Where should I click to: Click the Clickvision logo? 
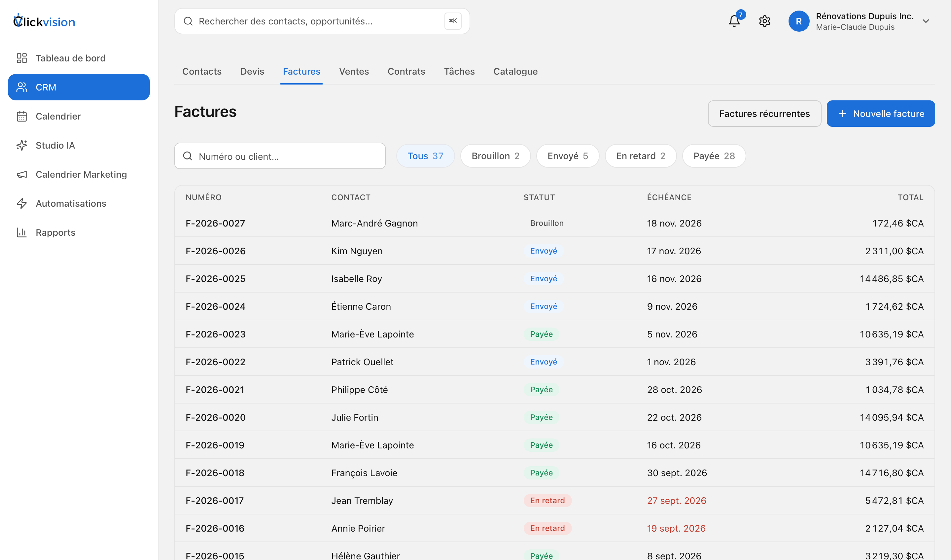(x=44, y=21)
